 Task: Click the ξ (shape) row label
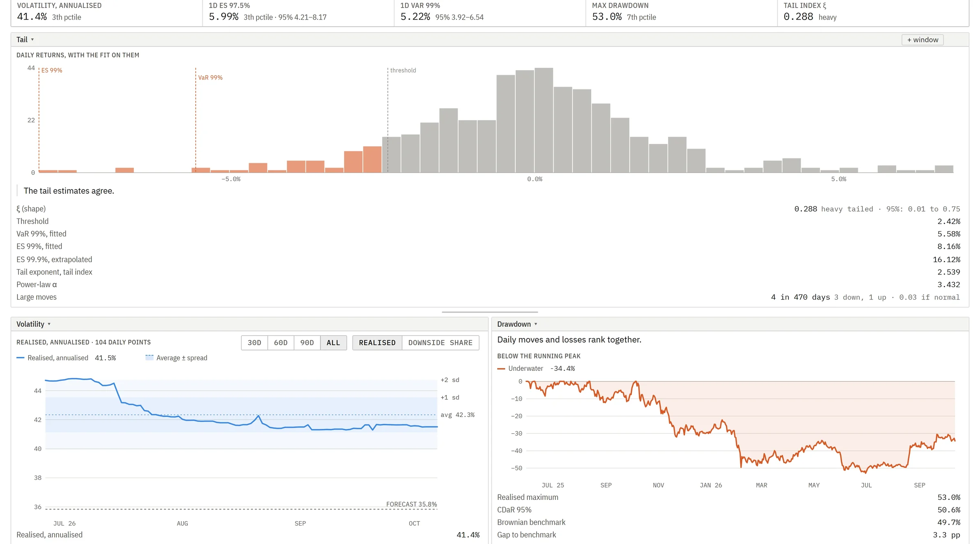coord(31,209)
